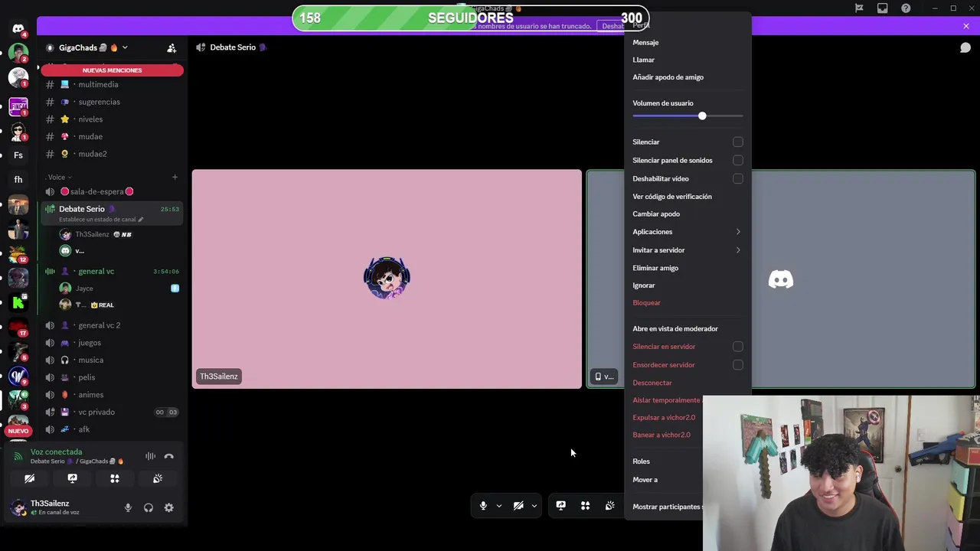
Task: Check the Silenciar en servidor checkbox
Action: pos(738,347)
